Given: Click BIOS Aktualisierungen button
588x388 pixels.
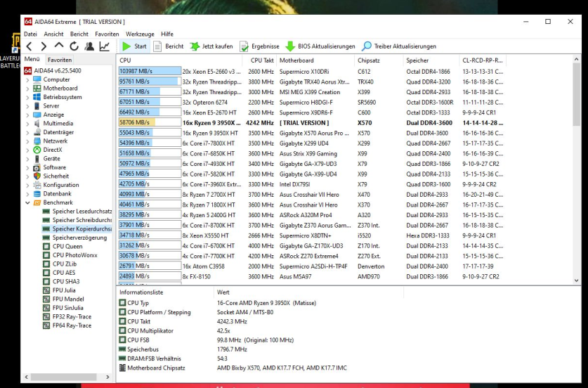Looking at the screenshot, I should (x=320, y=46).
